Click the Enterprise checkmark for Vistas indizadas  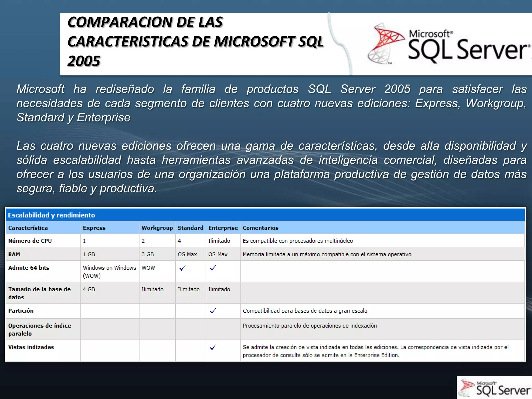(x=213, y=347)
